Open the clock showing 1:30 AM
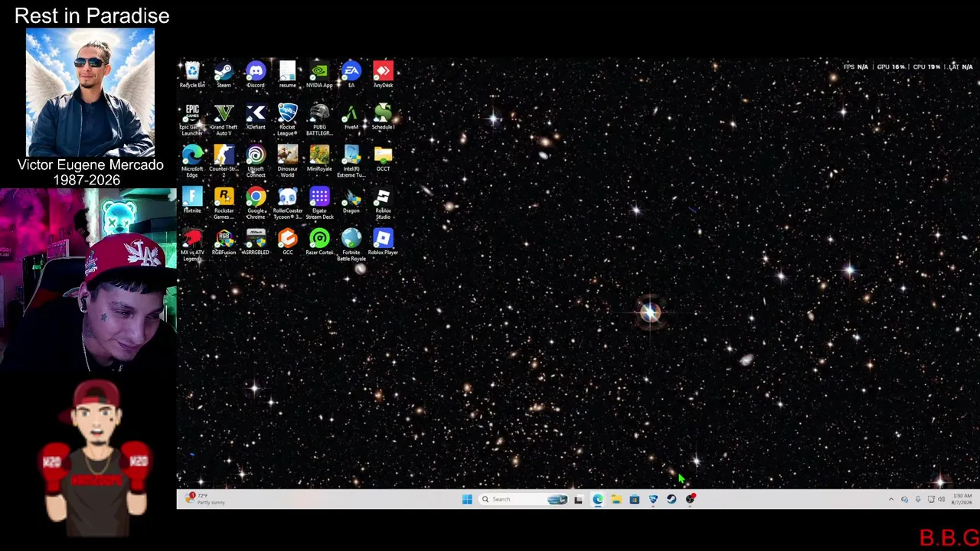Screen dimensions: 980x551 [x=962, y=500]
